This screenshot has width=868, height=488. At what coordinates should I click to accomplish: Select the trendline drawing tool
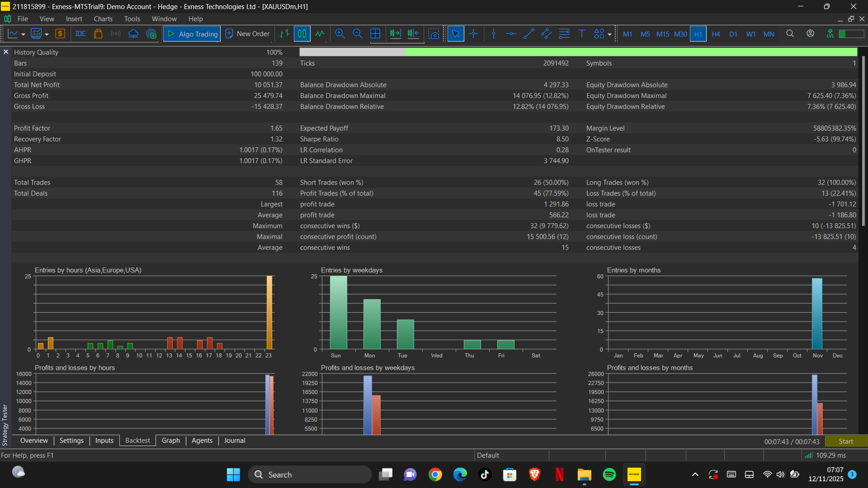529,34
